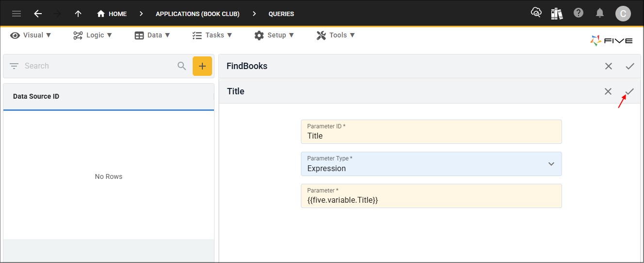Open the cloud deploy icon
Screen dimensions: 644x263
(x=536, y=13)
